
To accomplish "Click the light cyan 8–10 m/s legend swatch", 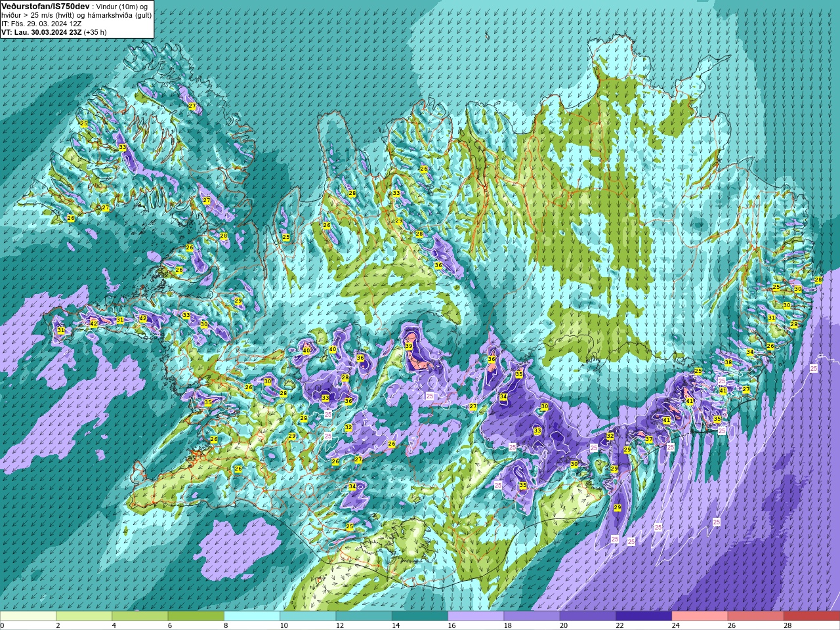I will pos(252,616).
